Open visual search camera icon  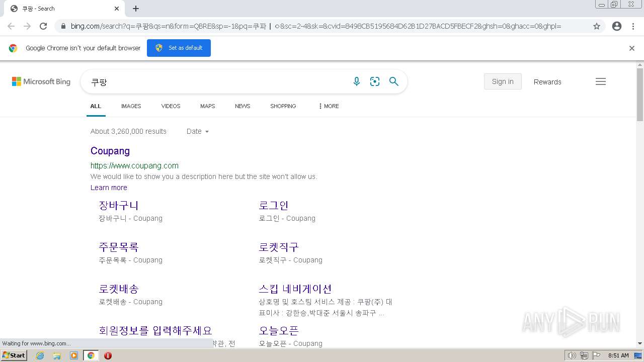[x=375, y=81]
